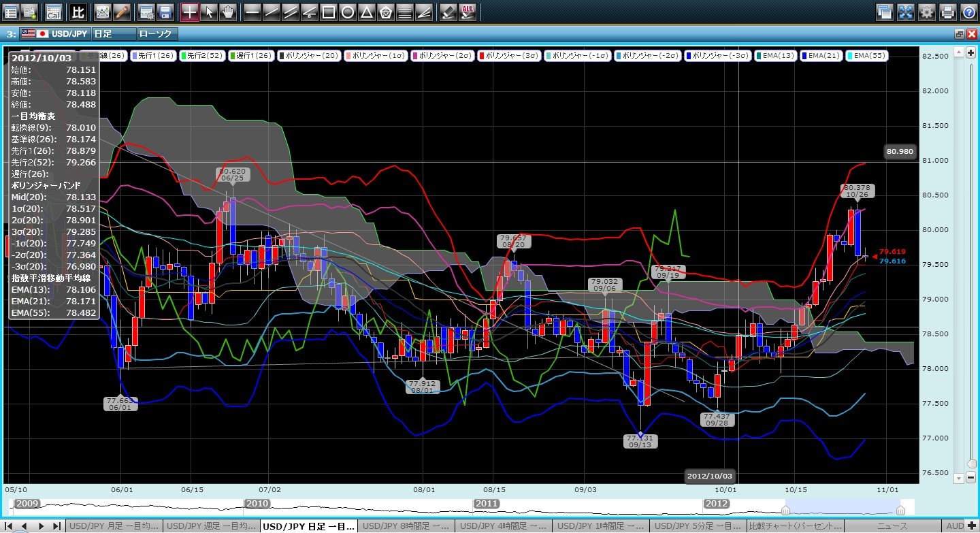
Task: Select the crosshair cursor tool
Action: pos(190,12)
